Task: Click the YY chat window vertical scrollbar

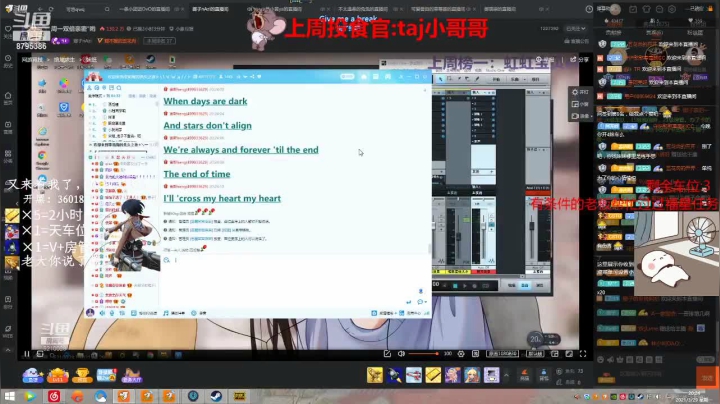Action: click(430, 248)
